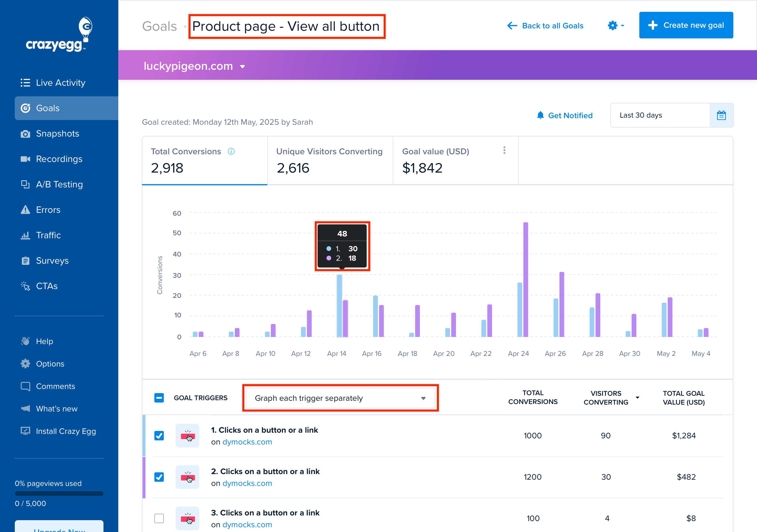Select the Snapshots camera icon
Viewport: 757px width, 532px height.
point(25,134)
